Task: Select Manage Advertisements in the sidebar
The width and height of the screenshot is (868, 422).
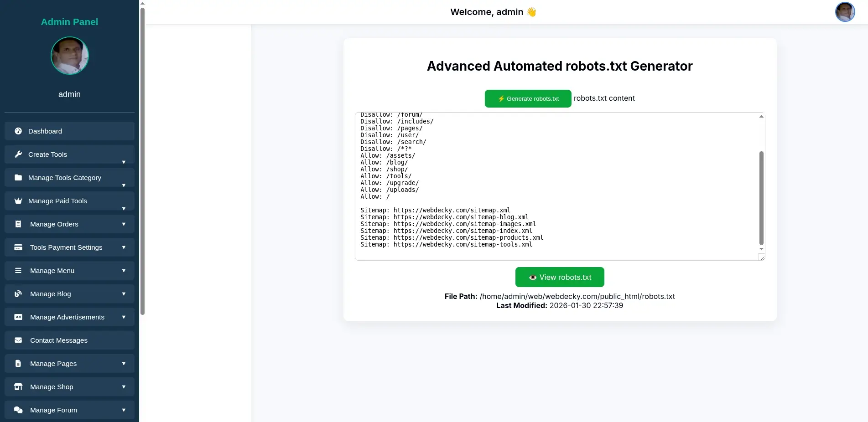Action: coord(67,317)
